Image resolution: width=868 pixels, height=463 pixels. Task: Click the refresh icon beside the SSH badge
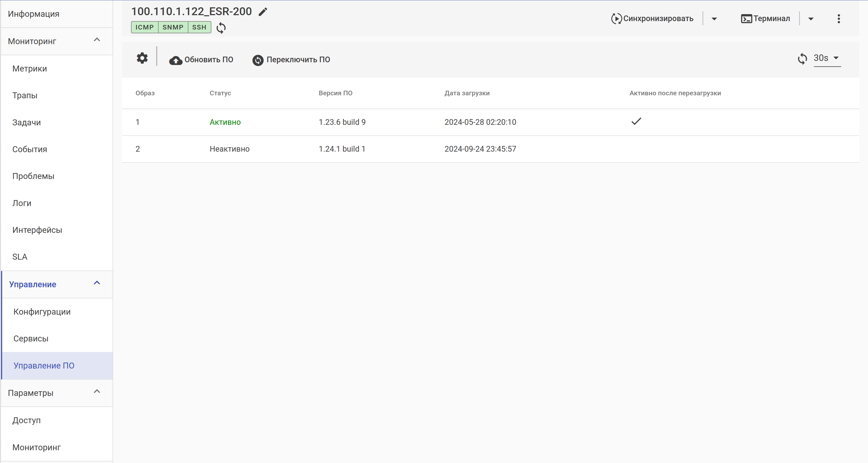[221, 28]
